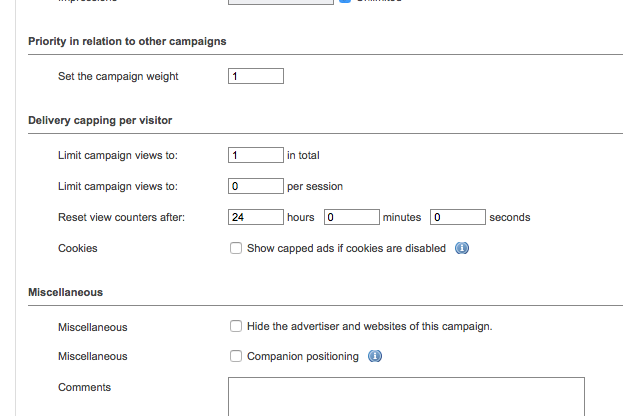Click the 'Companion positioning' label text
Viewport: 623px width, 416px height.
click(x=303, y=357)
